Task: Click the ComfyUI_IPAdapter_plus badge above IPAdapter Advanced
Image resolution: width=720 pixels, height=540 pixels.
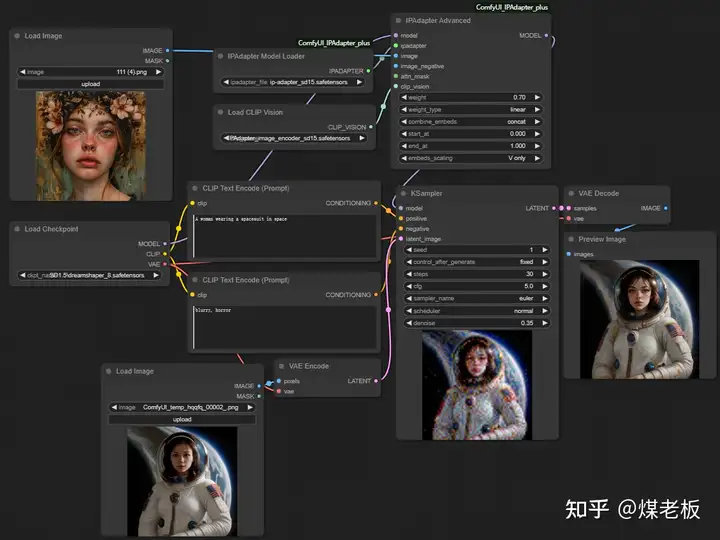Action: click(512, 7)
